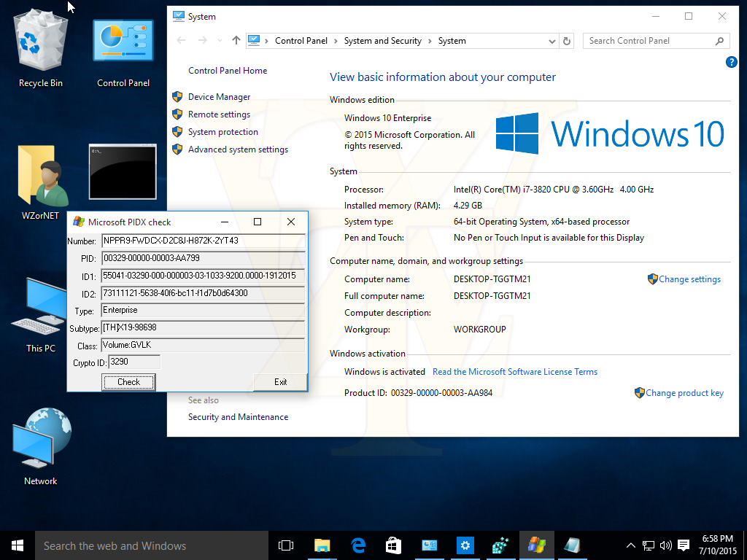Viewport: 747px width, 560px height.
Task: Click Control Panel in the breadcrumb
Action: pyautogui.click(x=301, y=41)
